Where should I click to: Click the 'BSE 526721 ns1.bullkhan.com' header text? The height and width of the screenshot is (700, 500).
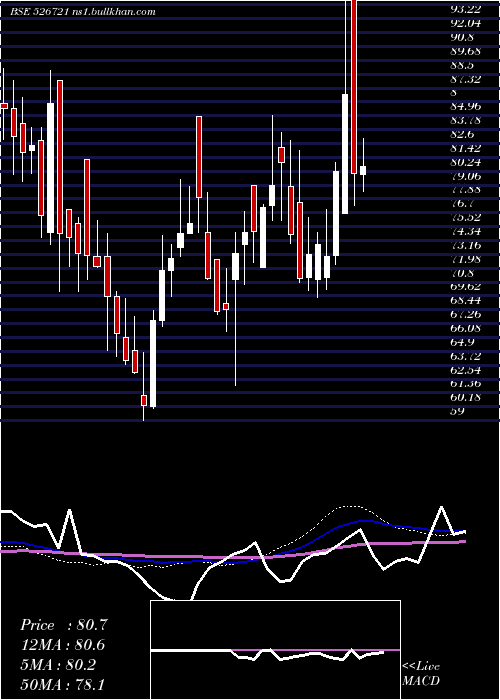(x=83, y=12)
